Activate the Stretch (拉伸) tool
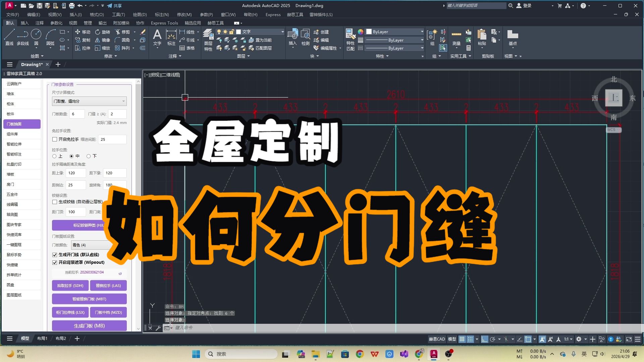This screenshot has width=644, height=362. [x=83, y=48]
